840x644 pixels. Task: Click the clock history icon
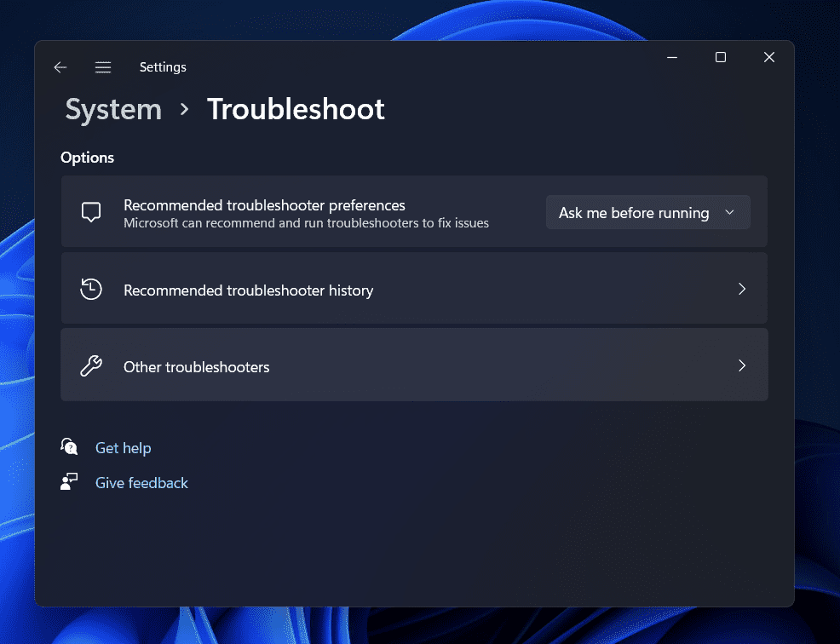91,290
